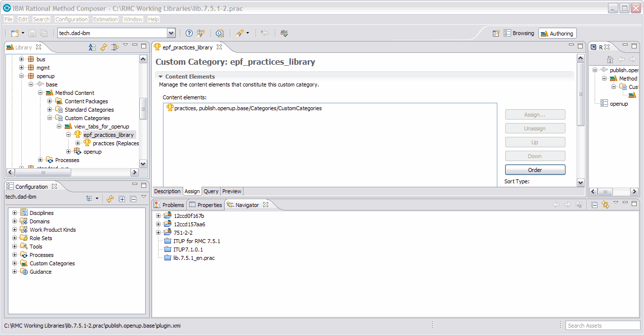
Task: Click the search help icon beside the question mark
Action: point(201,33)
